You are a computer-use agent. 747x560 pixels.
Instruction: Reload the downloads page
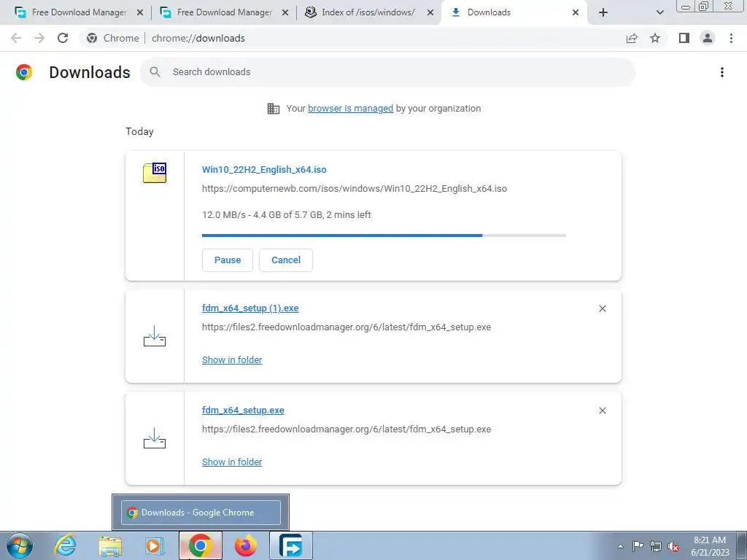63,38
